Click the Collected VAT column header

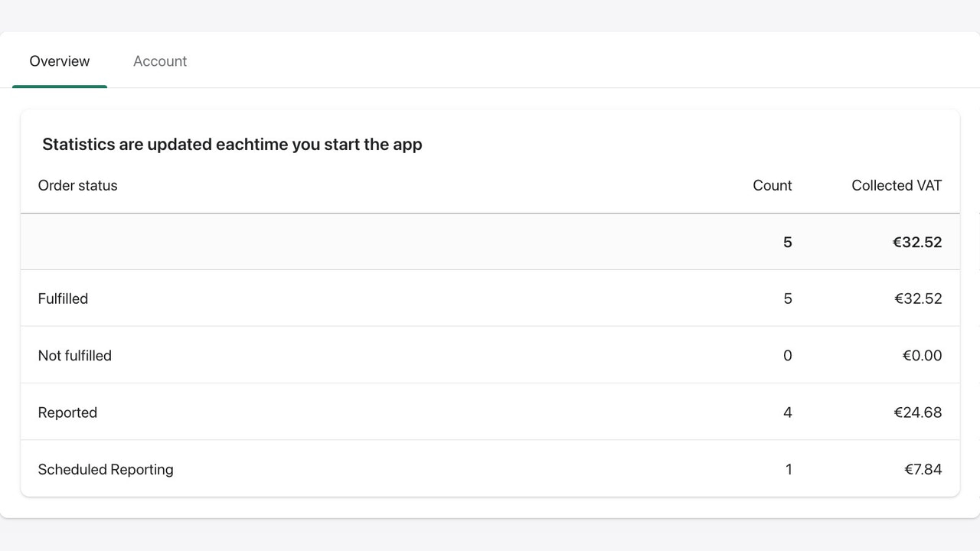point(897,185)
